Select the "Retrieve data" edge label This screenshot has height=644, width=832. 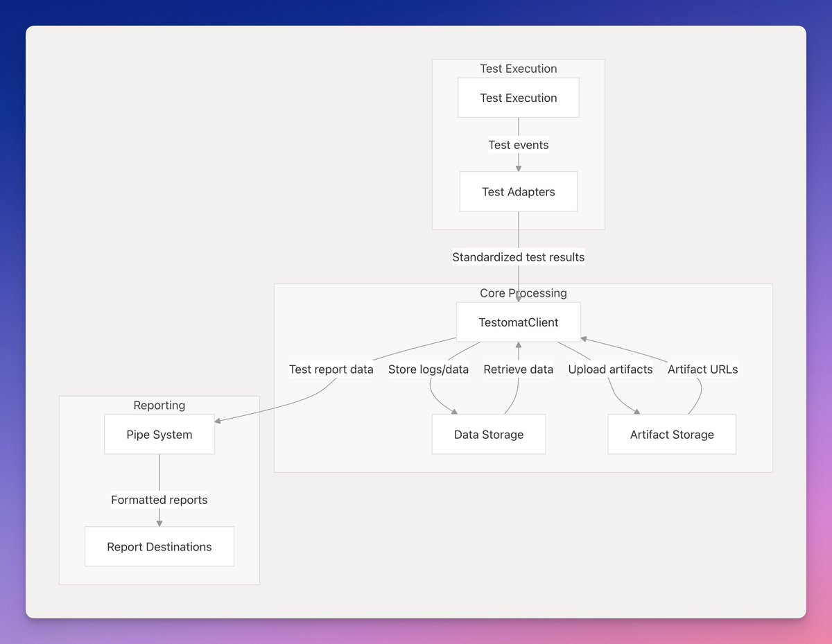(519, 369)
